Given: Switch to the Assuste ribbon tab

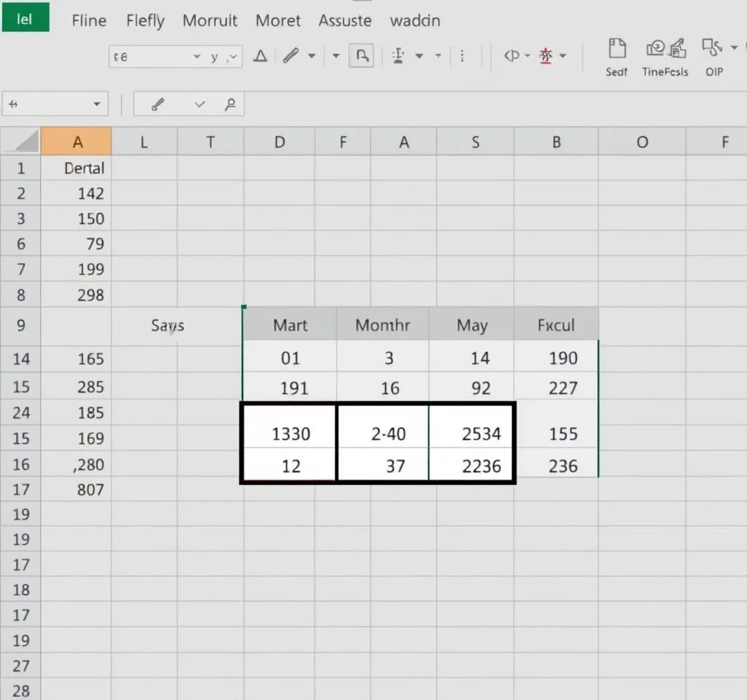Looking at the screenshot, I should click(345, 20).
